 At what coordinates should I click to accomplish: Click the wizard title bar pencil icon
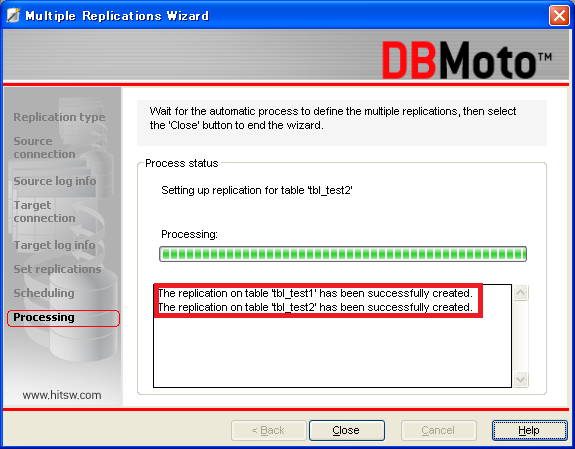pyautogui.click(x=13, y=15)
